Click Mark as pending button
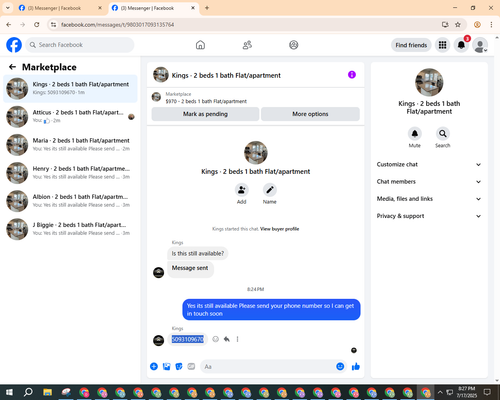The width and height of the screenshot is (500, 400). [205, 114]
